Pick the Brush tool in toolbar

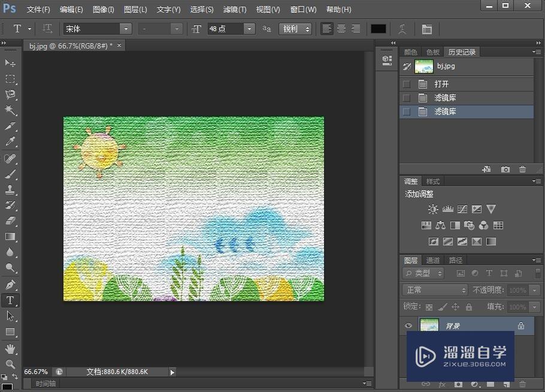point(10,174)
